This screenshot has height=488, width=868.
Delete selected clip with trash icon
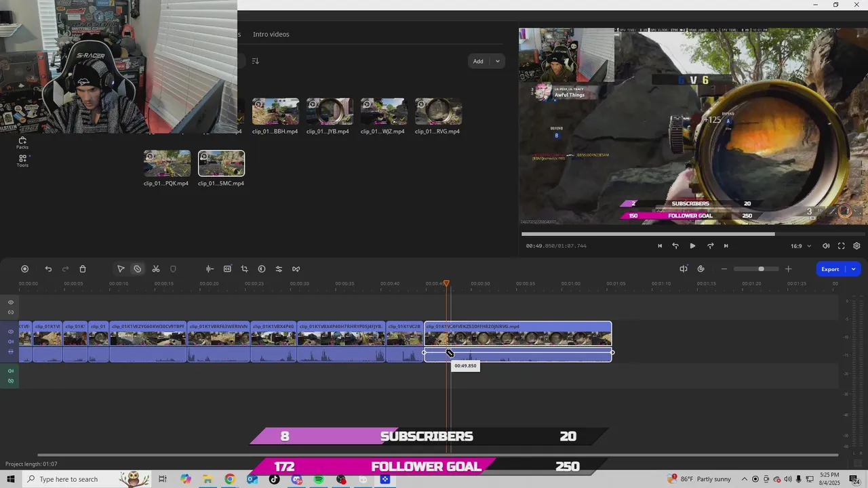click(x=83, y=269)
